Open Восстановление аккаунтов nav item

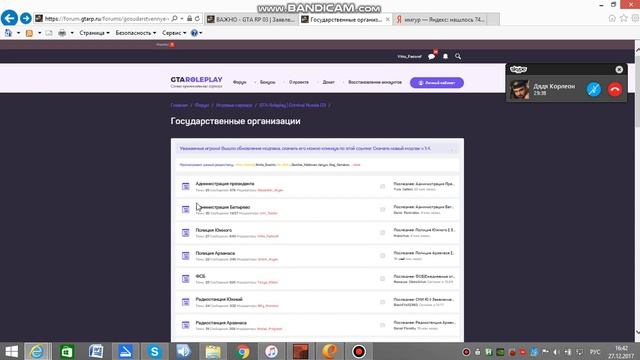(x=375, y=82)
